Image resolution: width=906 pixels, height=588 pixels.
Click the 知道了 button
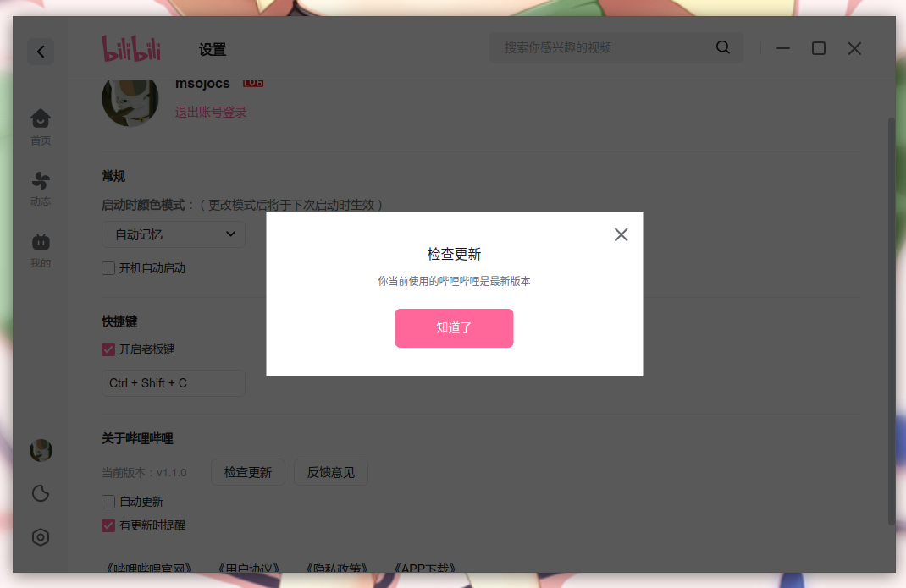(x=454, y=328)
